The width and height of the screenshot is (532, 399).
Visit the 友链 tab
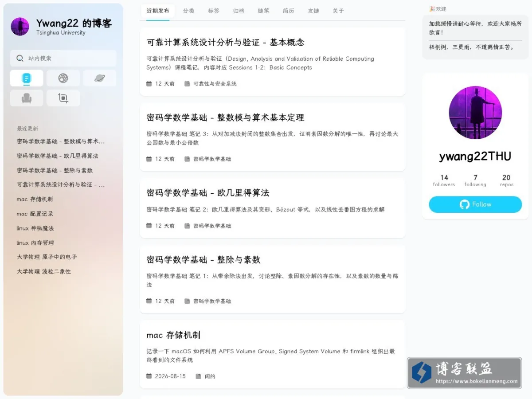(x=313, y=11)
